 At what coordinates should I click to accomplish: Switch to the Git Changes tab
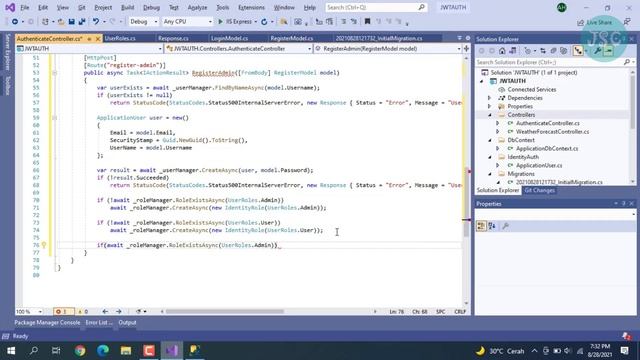540,191
